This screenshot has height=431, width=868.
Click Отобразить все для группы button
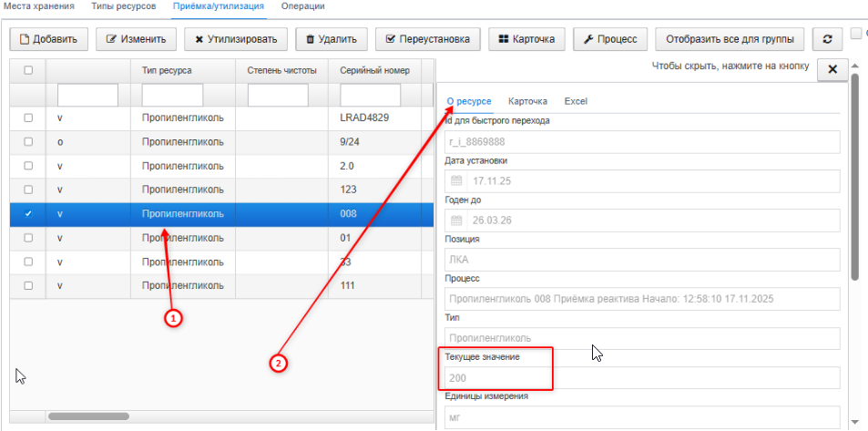(730, 39)
